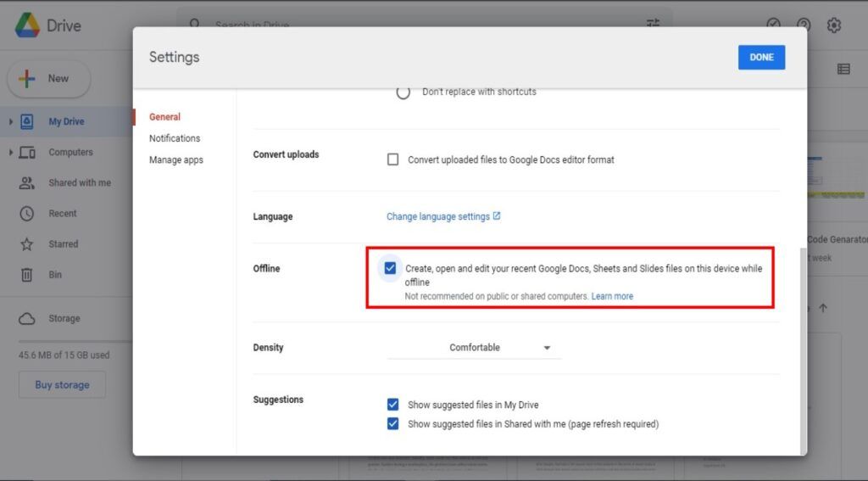Open the settings gear icon
The height and width of the screenshot is (481, 868).
point(834,25)
